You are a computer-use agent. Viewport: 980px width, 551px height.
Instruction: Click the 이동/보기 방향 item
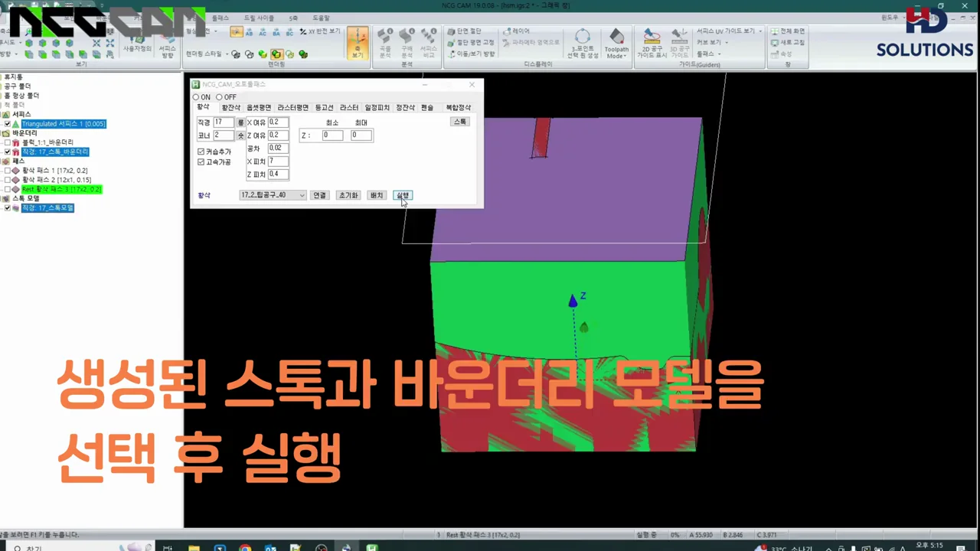470,54
